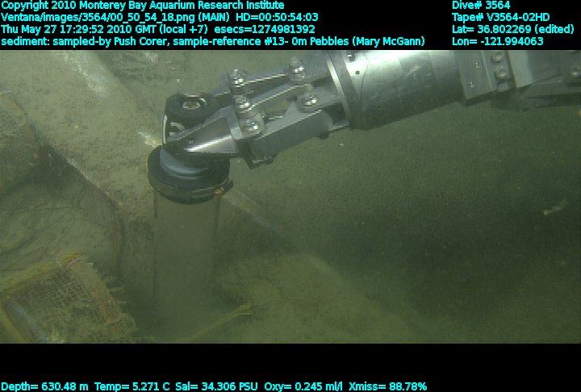The width and height of the screenshot is (581, 392).
Task: Click the 'Sal= 34.306 PSU' reading
Action: click(216, 386)
